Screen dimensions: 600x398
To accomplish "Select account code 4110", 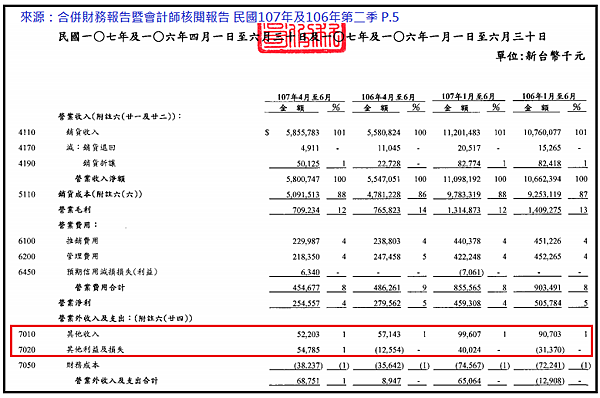I will click(x=27, y=132).
